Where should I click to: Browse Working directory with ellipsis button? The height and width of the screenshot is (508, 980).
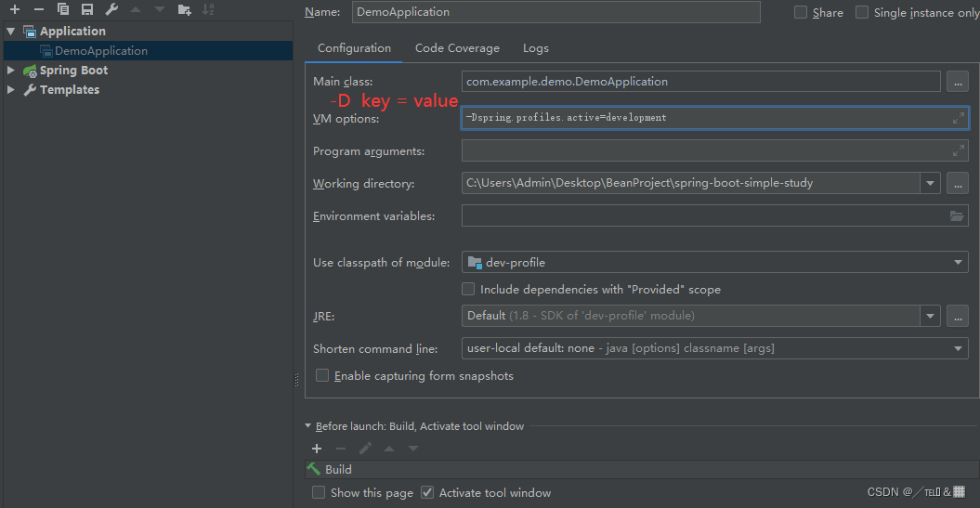point(958,183)
